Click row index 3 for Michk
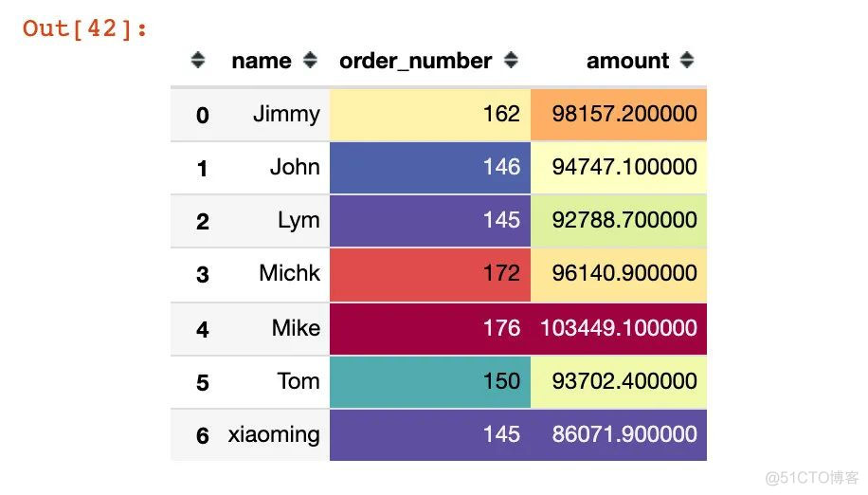868x495 pixels. tap(203, 275)
